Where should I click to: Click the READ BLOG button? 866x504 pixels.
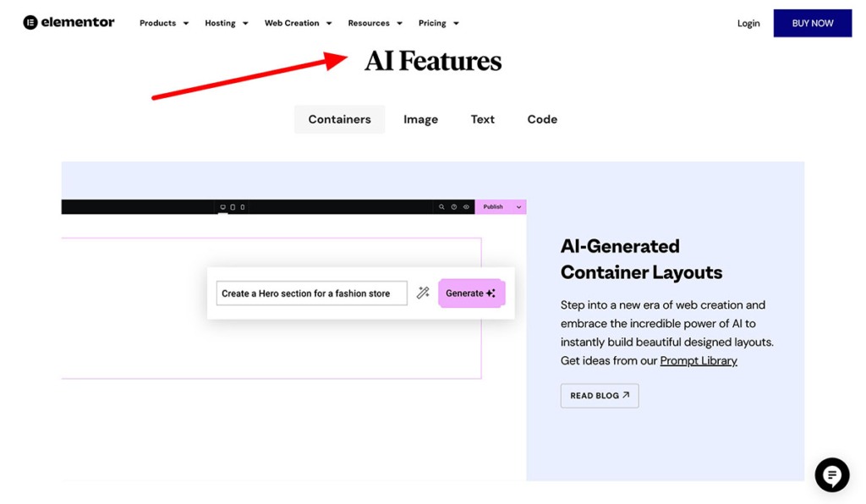click(x=600, y=395)
